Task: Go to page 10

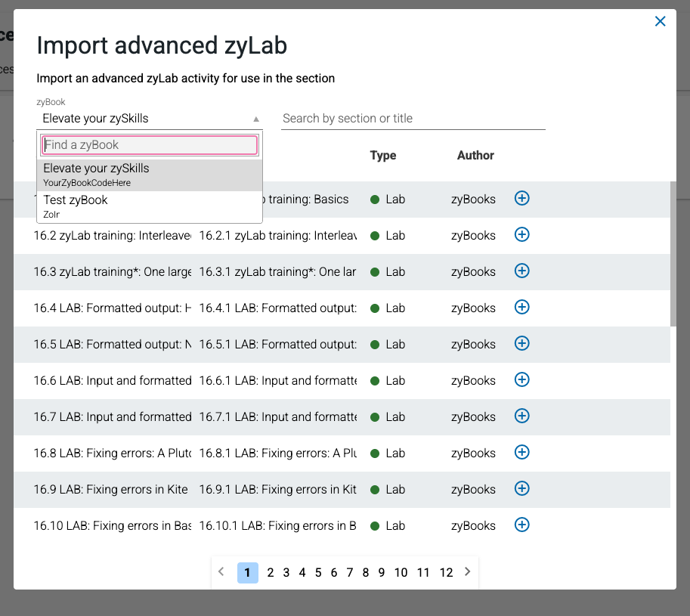Action: pos(401,572)
